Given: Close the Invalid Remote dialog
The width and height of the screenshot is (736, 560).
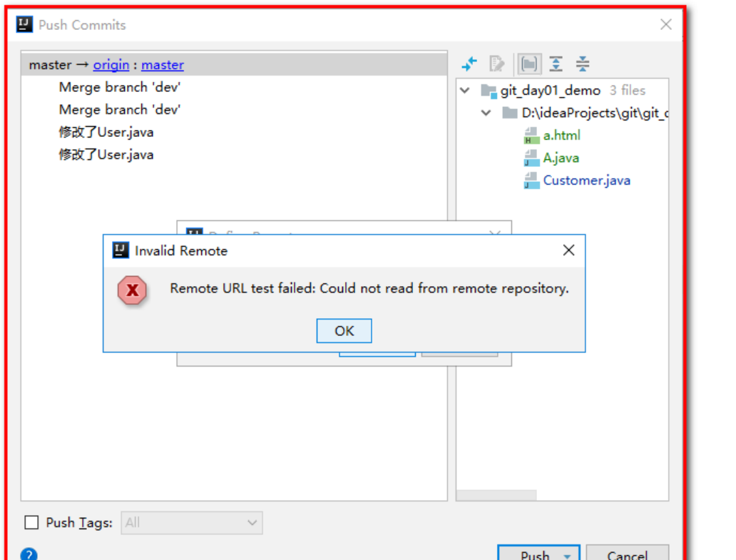Looking at the screenshot, I should pos(568,250).
